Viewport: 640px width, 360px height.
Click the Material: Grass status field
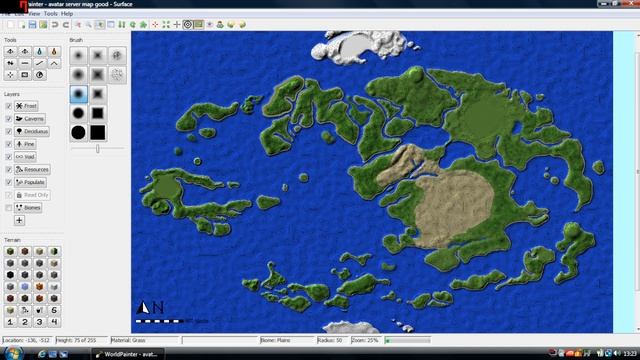coord(144,340)
